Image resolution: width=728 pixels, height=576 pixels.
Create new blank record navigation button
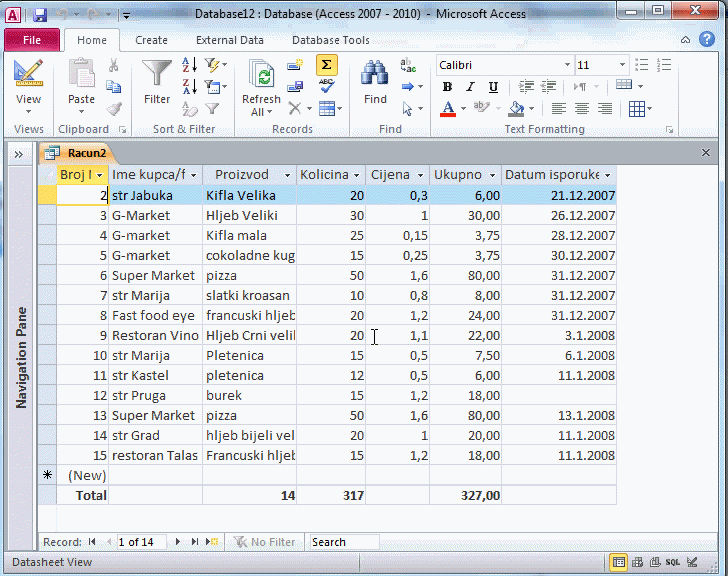[x=212, y=542]
